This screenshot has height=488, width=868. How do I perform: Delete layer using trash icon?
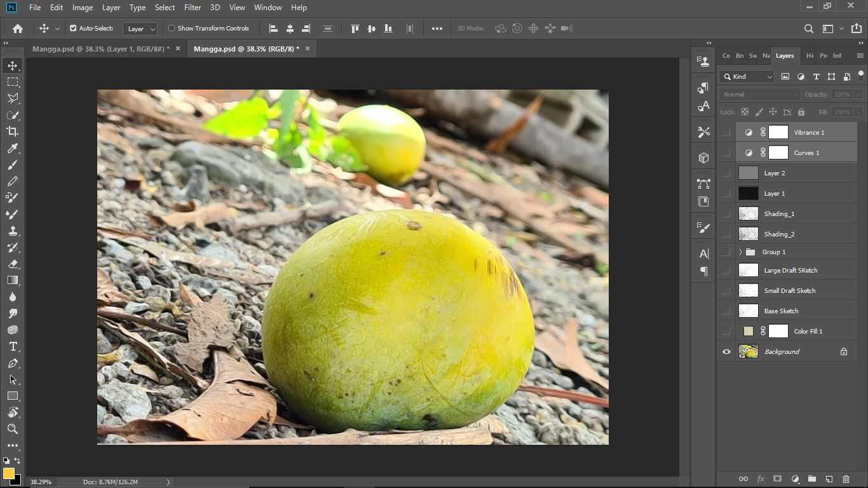click(x=846, y=478)
